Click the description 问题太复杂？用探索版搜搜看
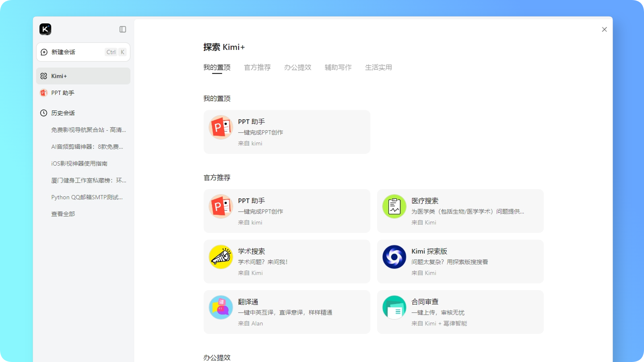 coord(450,262)
